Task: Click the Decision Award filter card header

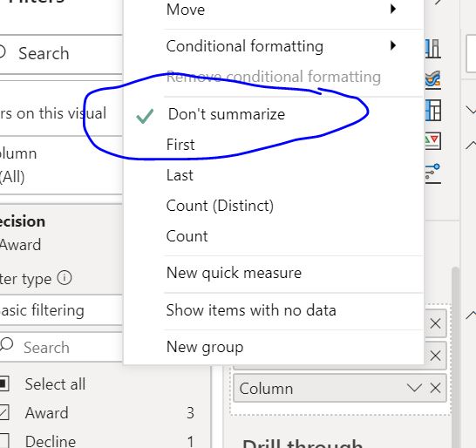Action: tap(61, 233)
